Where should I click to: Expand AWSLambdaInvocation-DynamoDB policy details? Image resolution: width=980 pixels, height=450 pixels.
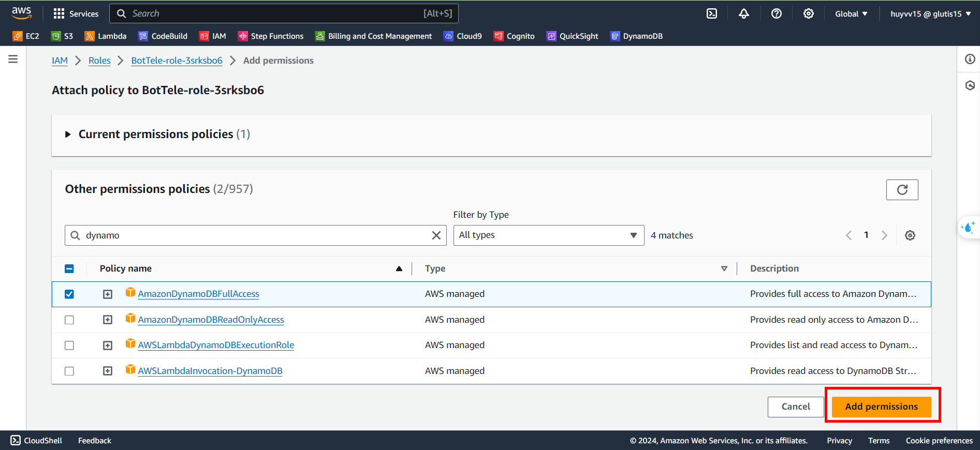108,371
